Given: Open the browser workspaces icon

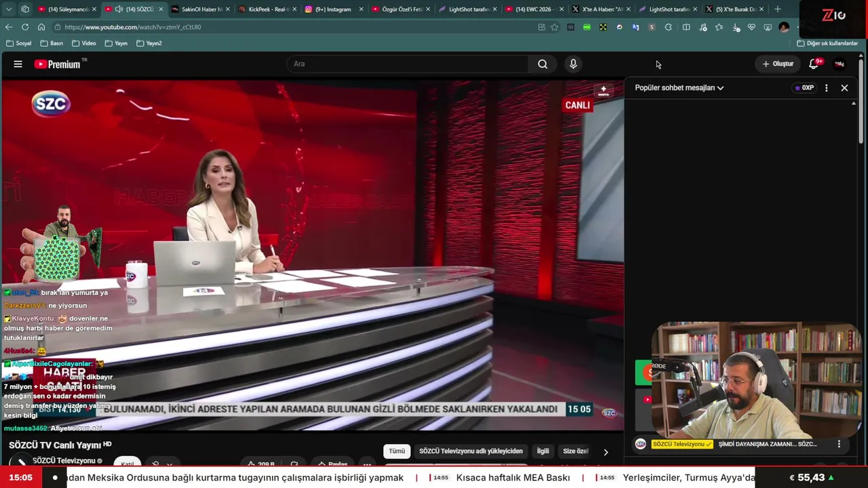Looking at the screenshot, I should tap(25, 9).
